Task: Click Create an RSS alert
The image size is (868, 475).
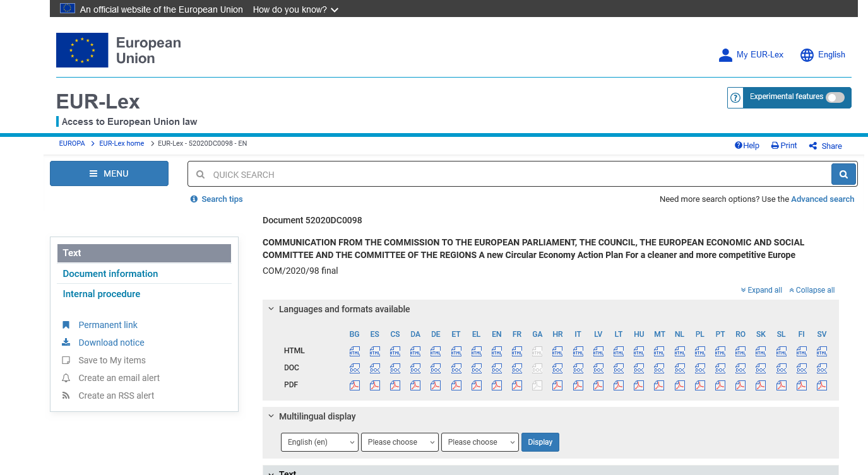Action: pos(116,396)
